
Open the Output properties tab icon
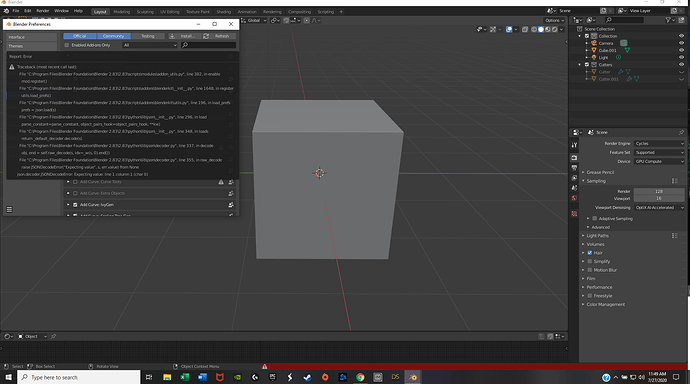tap(574, 168)
